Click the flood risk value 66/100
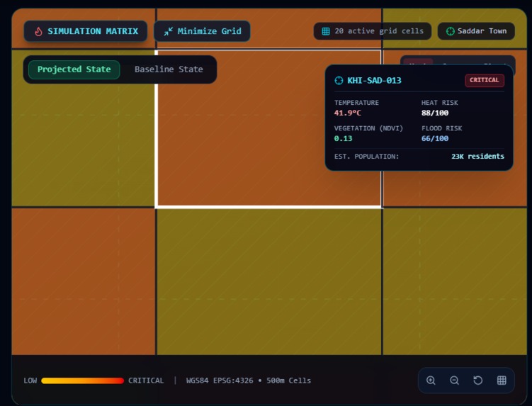 tap(435, 138)
